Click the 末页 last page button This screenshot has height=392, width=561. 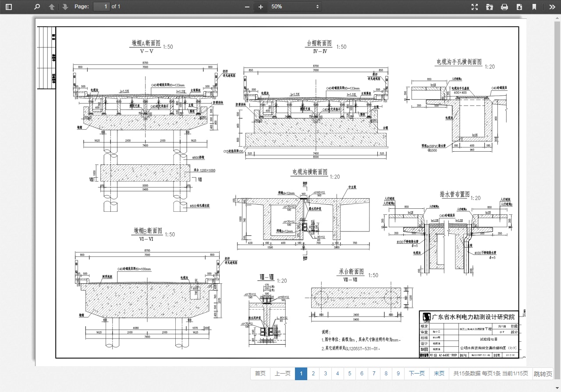[x=439, y=374]
